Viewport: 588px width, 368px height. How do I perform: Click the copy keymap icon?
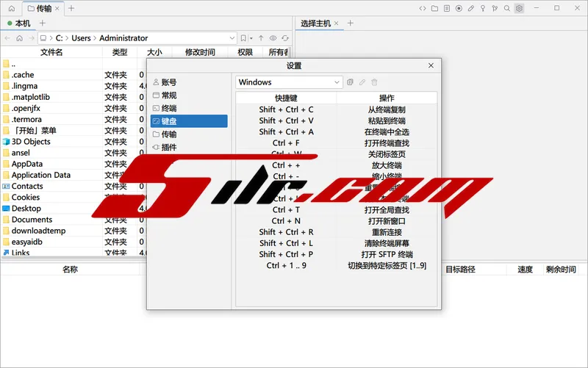tap(350, 82)
